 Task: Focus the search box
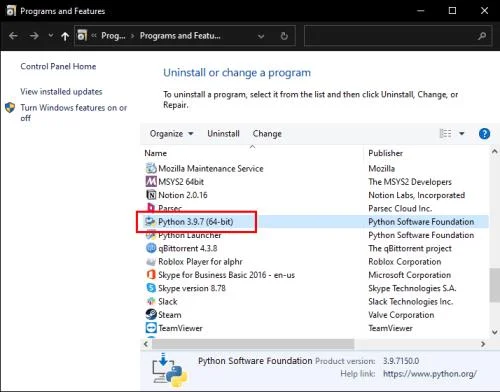398,36
